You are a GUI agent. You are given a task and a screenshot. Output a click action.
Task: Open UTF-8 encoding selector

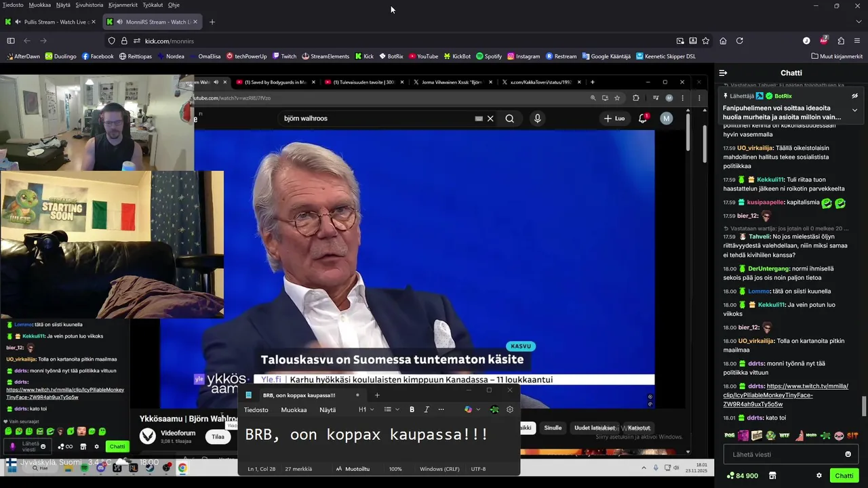pyautogui.click(x=478, y=469)
